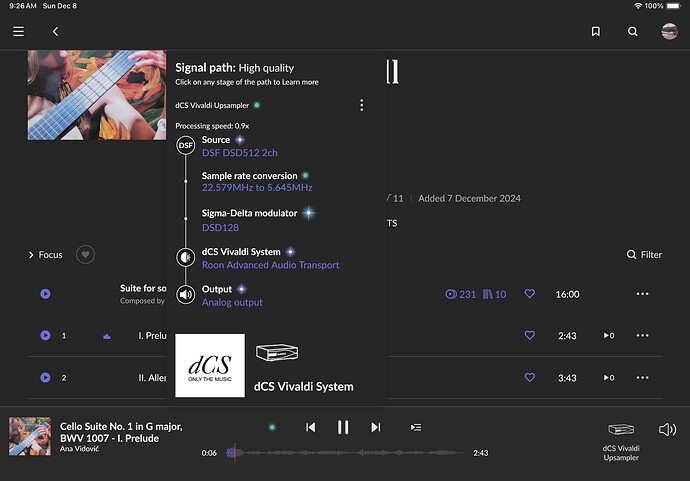The height and width of the screenshot is (481, 690).
Task: Play the Suite composition row
Action: (45, 294)
